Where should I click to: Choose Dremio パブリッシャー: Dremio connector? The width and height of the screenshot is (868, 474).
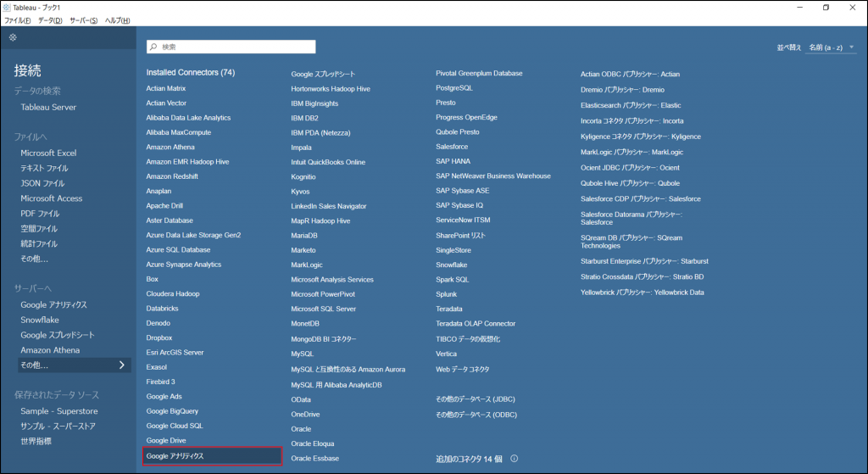[x=622, y=90]
